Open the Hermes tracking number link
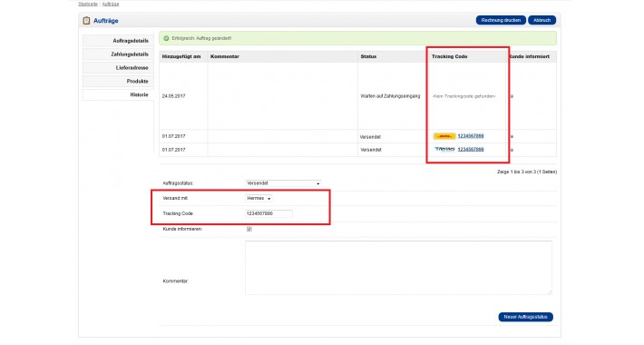The image size is (644, 345). [471, 149]
